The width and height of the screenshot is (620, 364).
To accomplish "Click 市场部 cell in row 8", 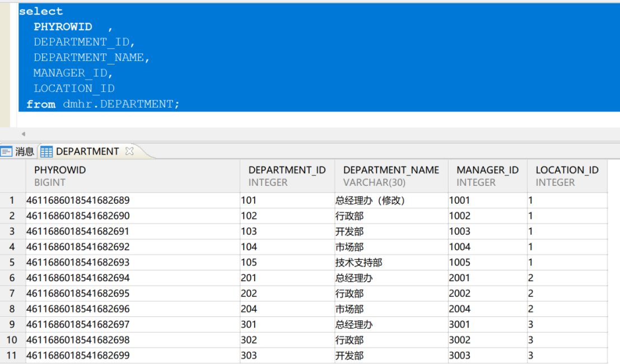I will click(x=391, y=309).
